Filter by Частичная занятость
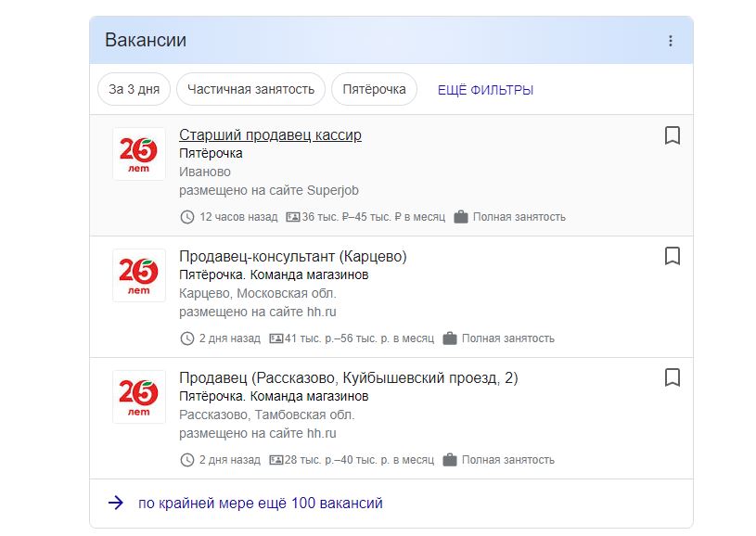This screenshot has width=756, height=536. point(250,89)
